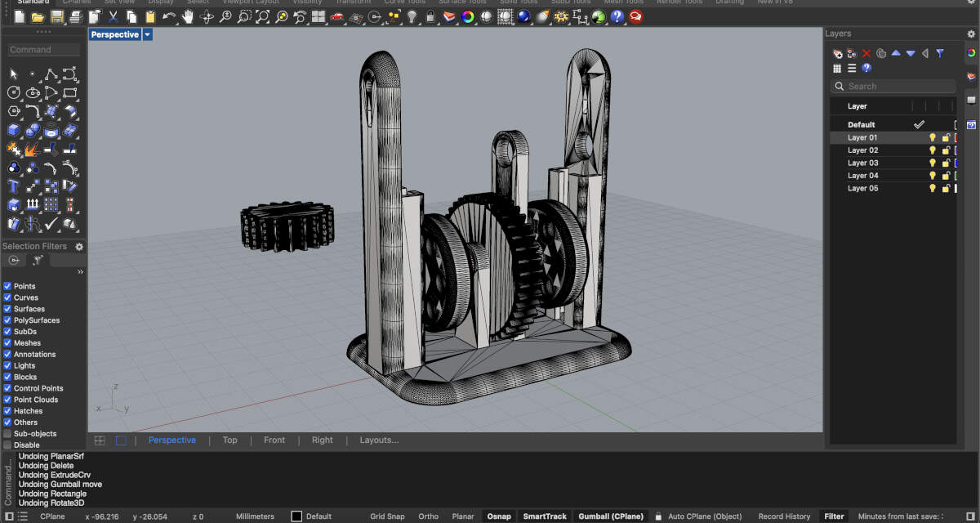Toggle Ortho in status bar
This screenshot has width=980, height=523.
coord(428,516)
